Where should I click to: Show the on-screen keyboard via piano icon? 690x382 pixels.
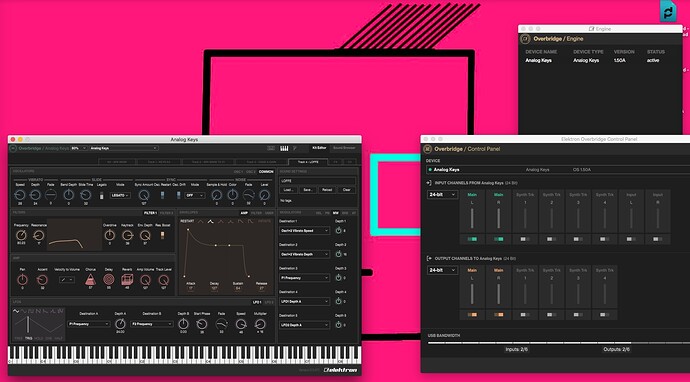[284, 148]
